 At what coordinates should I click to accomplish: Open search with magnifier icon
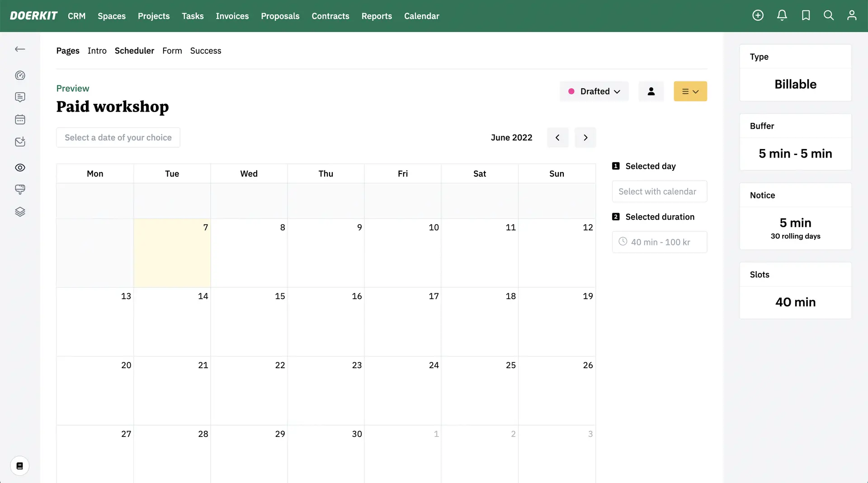tap(828, 15)
